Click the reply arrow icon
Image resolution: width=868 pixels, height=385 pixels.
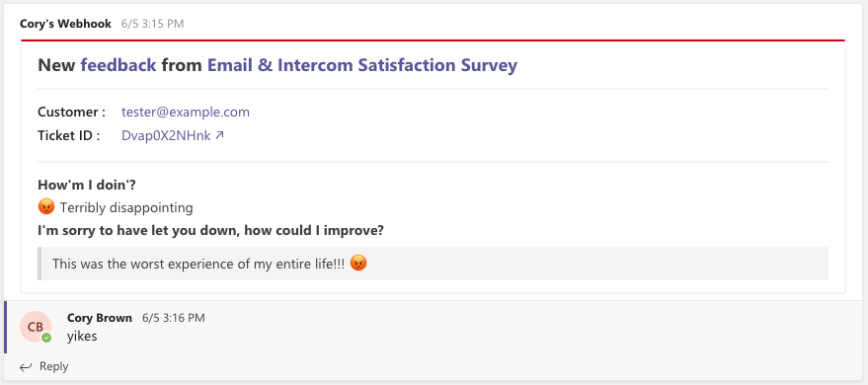click(x=26, y=367)
